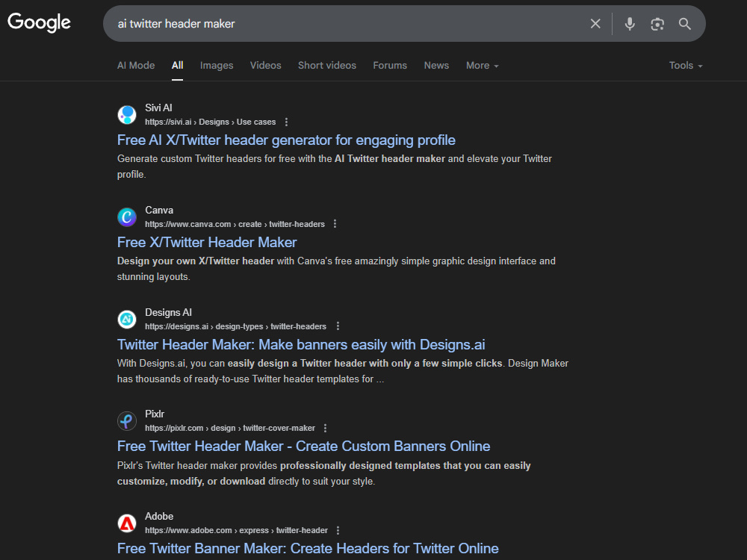Click the sivi.ai URL breadcrumb

pos(210,122)
